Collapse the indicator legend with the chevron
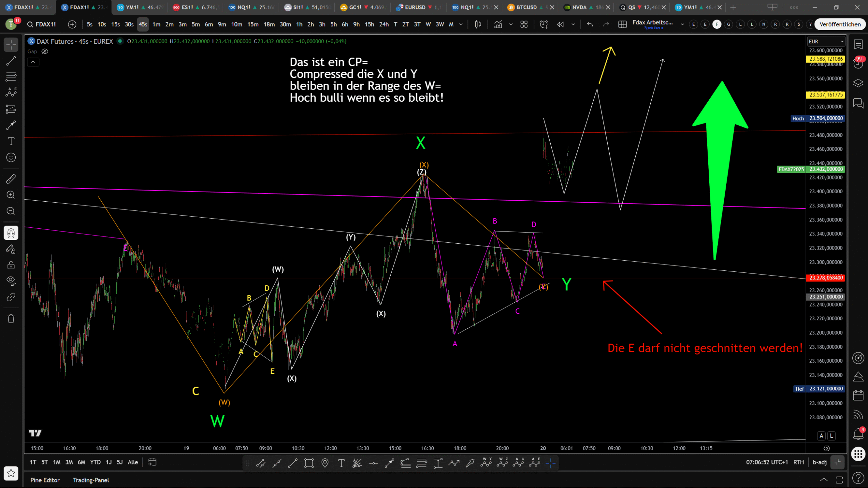Viewport: 868px width, 488px height. click(x=33, y=62)
